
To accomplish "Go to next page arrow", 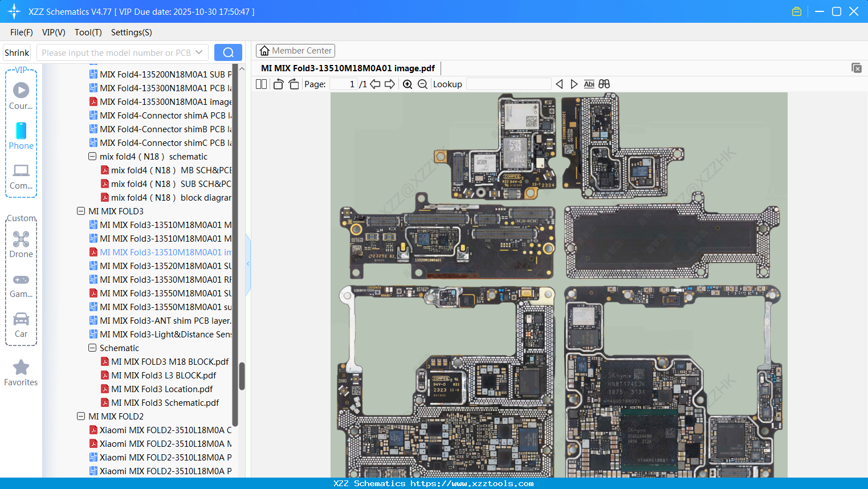I will (x=390, y=84).
